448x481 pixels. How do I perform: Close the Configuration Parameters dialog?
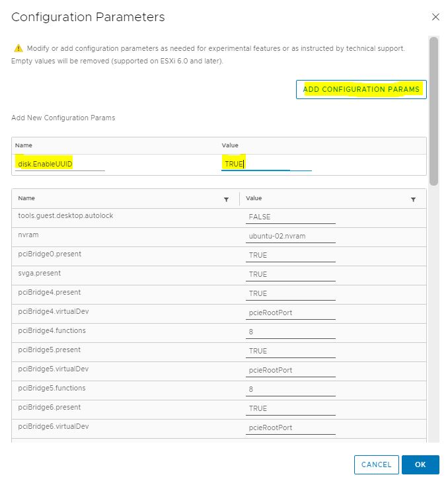[x=435, y=17]
